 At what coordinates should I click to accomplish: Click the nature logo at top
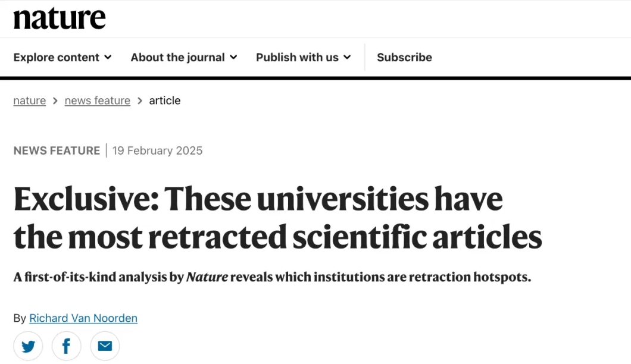click(60, 18)
